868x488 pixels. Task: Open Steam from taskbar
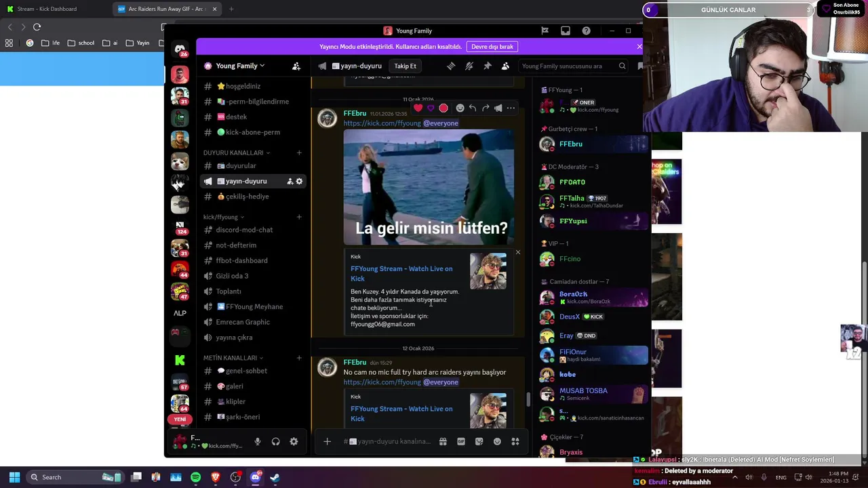pos(275,477)
